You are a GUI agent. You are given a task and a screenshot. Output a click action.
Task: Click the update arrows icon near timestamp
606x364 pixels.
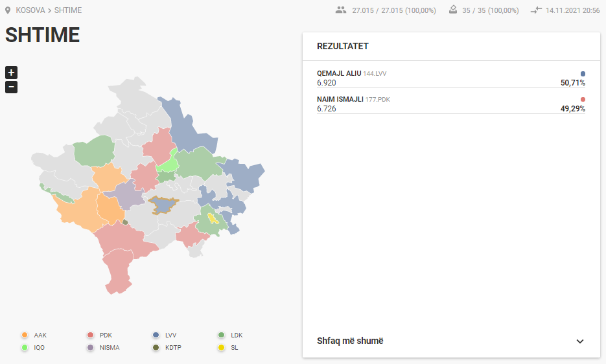point(536,10)
